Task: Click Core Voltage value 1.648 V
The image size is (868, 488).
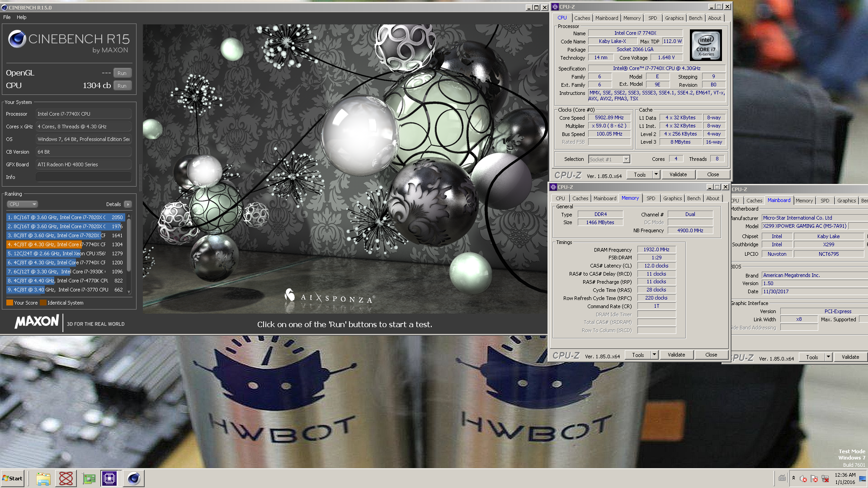Action: (x=666, y=57)
